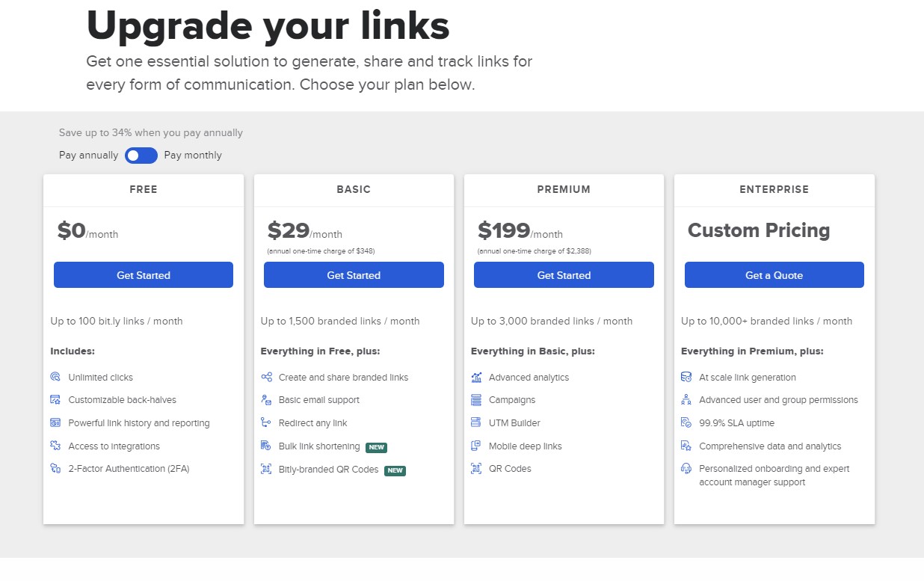The height and width of the screenshot is (581, 924).
Task: Click Get Started on the Basic plan
Action: 354,275
